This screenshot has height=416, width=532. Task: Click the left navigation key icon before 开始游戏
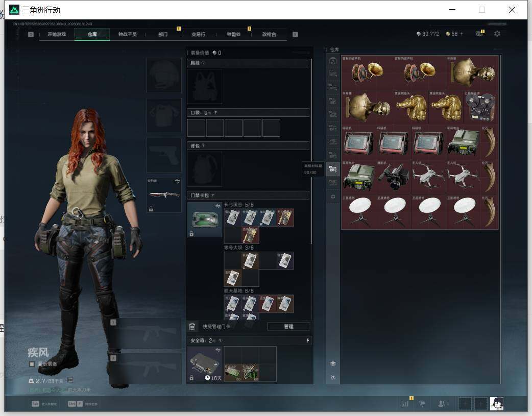[31, 34]
